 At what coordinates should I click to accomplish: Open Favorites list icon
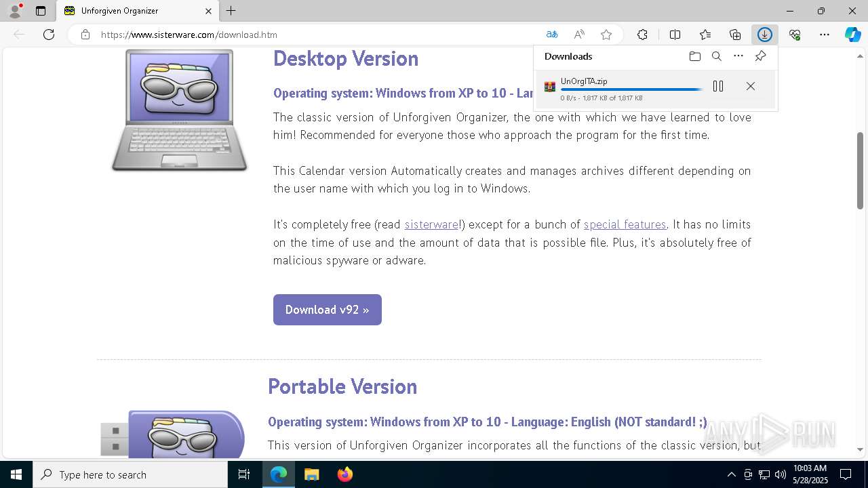tap(705, 35)
